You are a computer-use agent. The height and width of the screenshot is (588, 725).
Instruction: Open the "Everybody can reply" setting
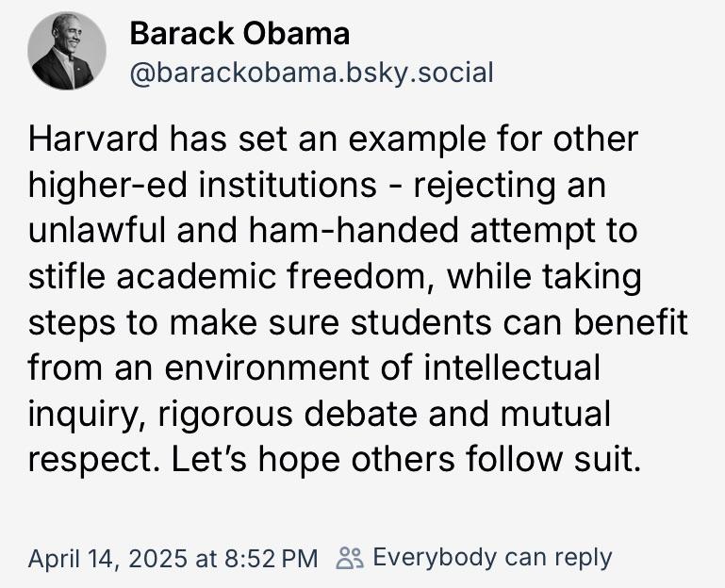492,558
